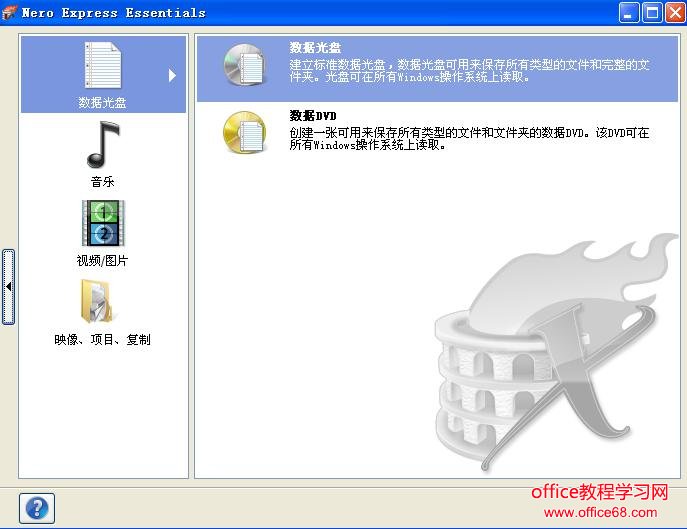Choose the 视频/图片 film strip icon
Screen dimensions: 687x529
[103, 223]
